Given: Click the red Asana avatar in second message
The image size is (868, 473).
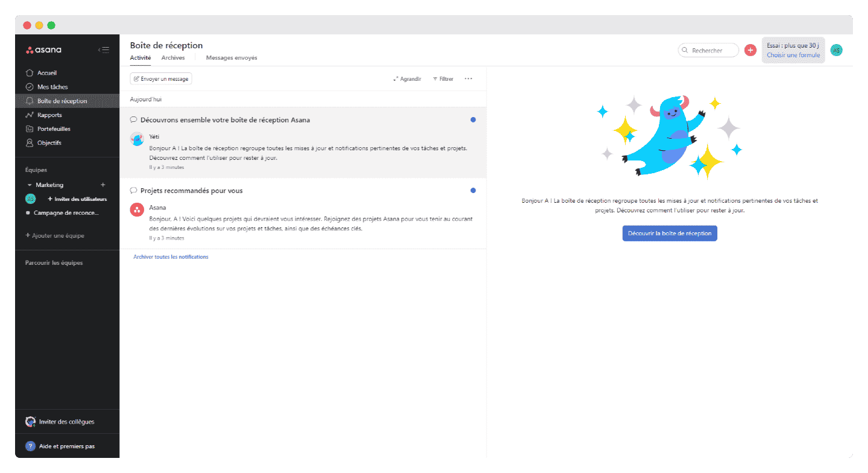Looking at the screenshot, I should point(137,209).
